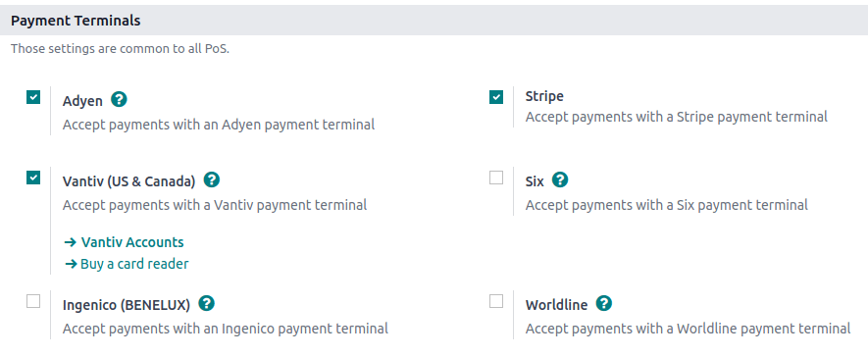Open the Ingenico (BENELUX) question mark icon
The width and height of the screenshot is (868, 357).
coord(207,303)
